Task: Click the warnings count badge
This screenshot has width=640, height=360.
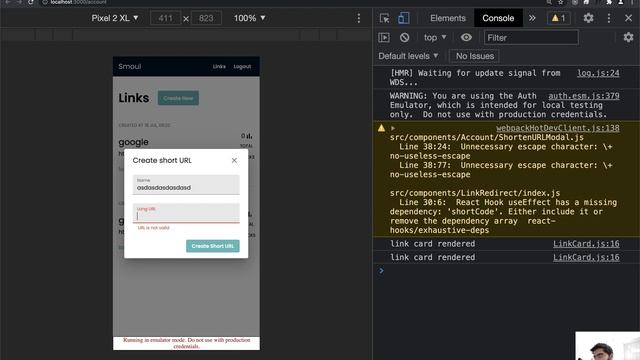Action: 558,18
